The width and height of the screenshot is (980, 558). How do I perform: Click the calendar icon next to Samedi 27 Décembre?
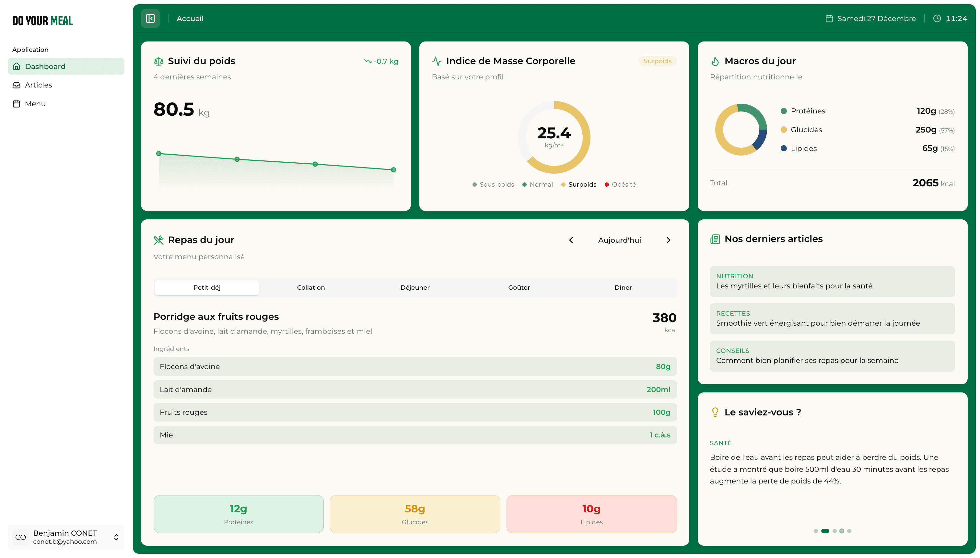(x=829, y=18)
